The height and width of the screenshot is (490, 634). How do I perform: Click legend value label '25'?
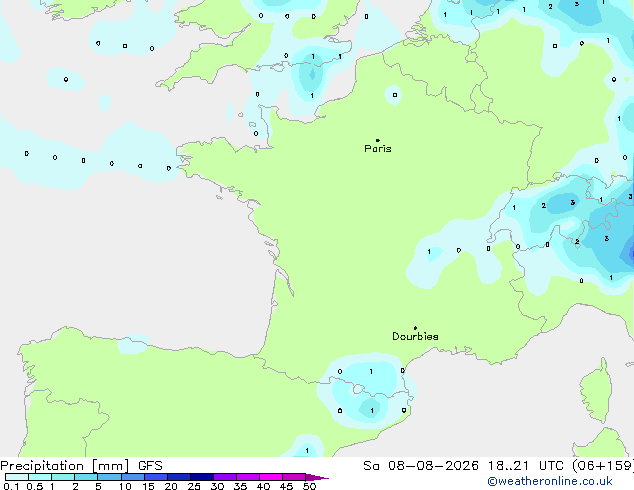tap(194, 486)
